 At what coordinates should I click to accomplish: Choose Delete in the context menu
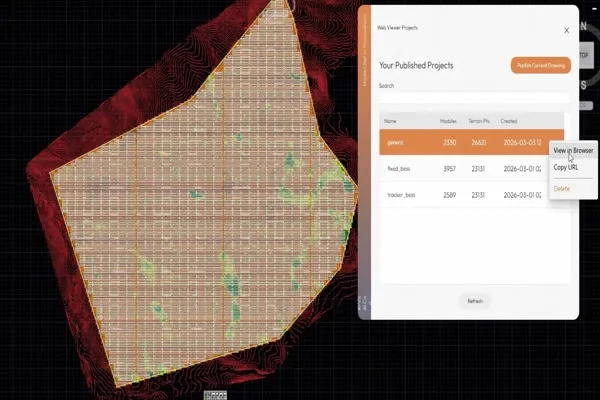[x=561, y=188]
